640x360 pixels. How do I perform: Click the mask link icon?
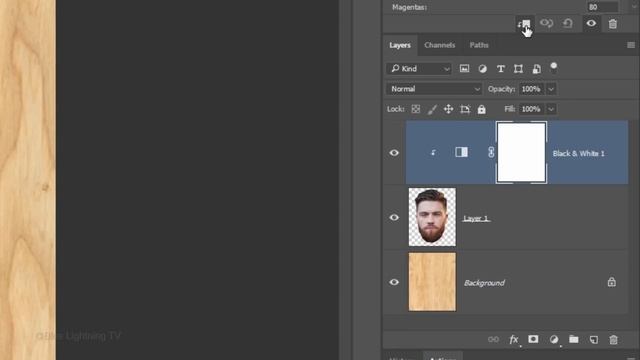click(491, 152)
